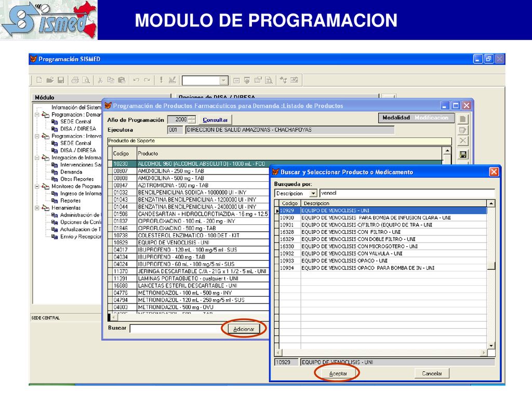Open the Busqueda por Descripcion dropdown
This screenshot has height=399, width=532.
[313, 193]
